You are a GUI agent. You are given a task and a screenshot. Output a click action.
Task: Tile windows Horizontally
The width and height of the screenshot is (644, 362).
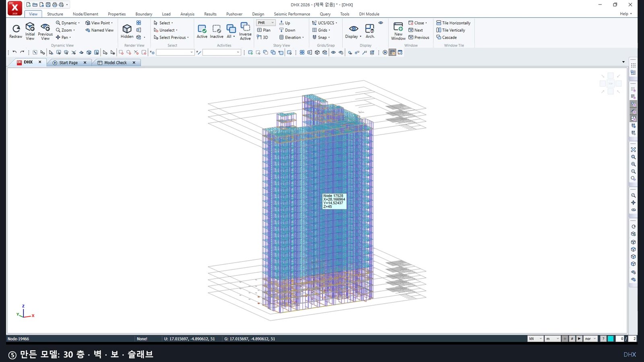[453, 23]
